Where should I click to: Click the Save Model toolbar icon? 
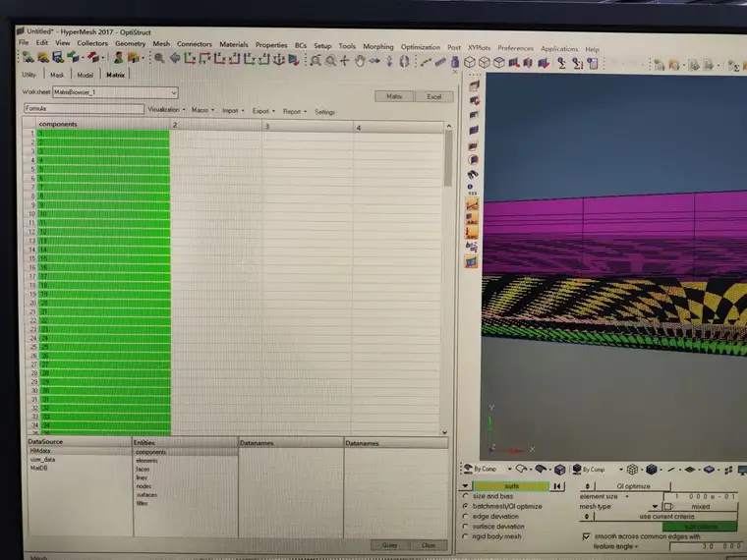59,58
